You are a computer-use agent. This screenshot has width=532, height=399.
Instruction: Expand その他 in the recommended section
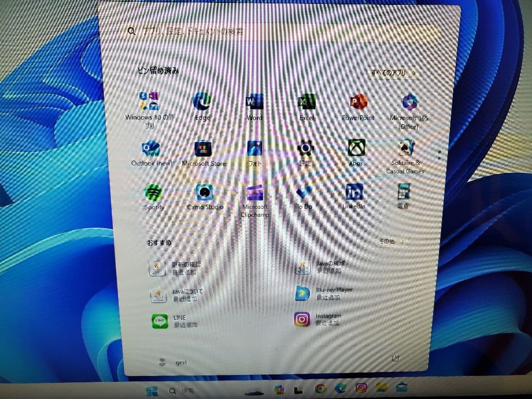click(x=391, y=241)
